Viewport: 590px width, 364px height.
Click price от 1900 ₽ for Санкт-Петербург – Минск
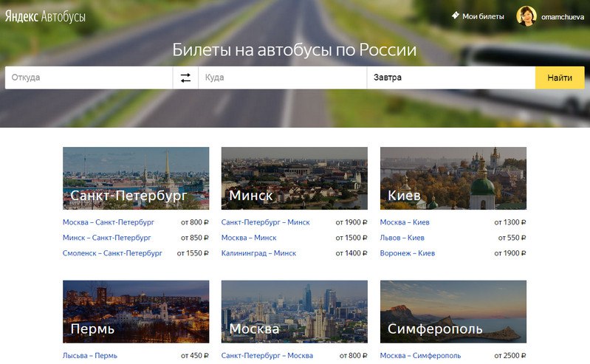[351, 222]
